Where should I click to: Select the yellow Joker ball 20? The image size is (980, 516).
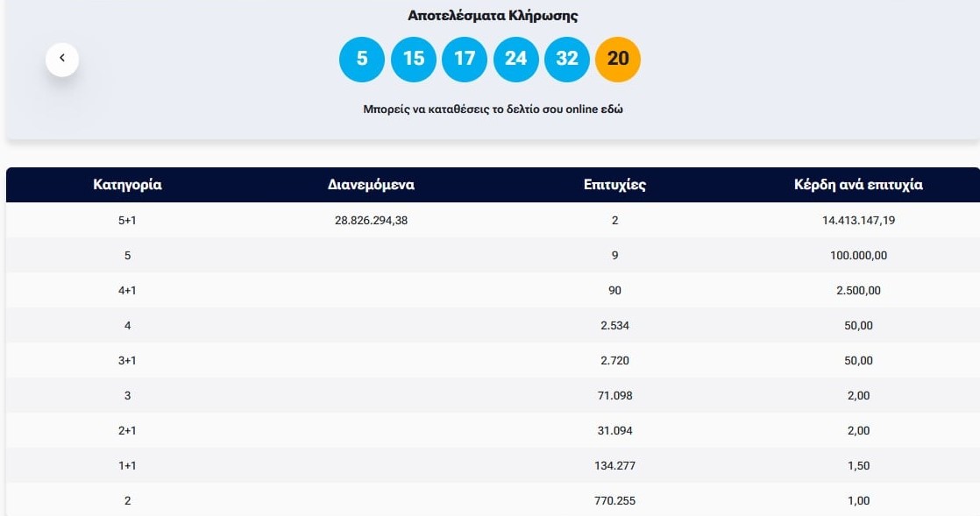pos(618,60)
